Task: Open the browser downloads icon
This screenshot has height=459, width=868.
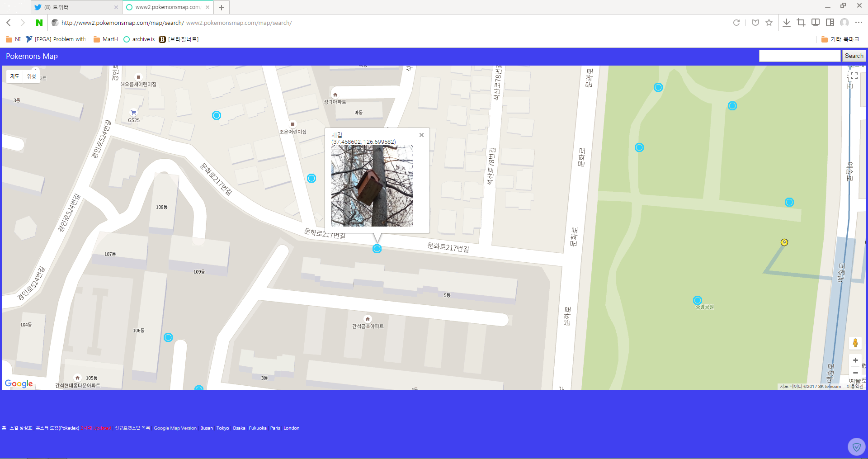Action: 787,23
